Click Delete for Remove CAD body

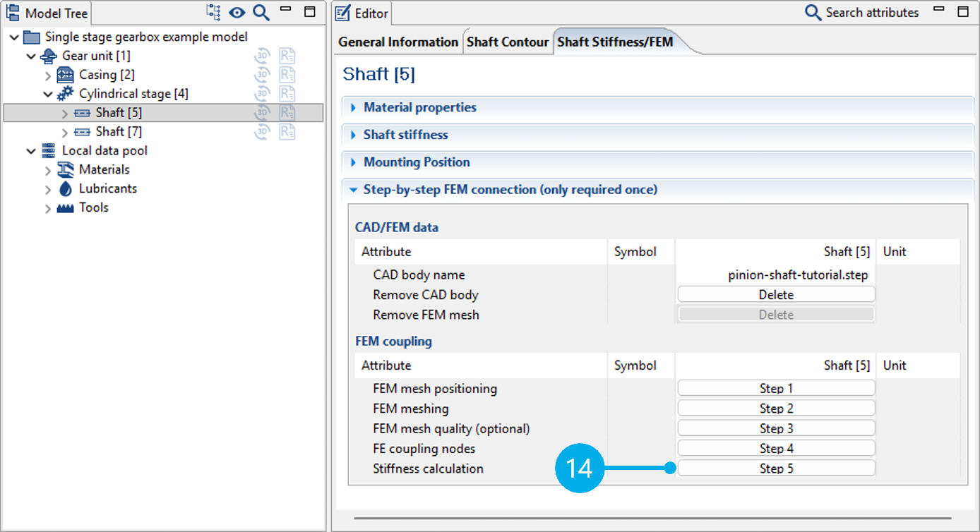(x=776, y=295)
